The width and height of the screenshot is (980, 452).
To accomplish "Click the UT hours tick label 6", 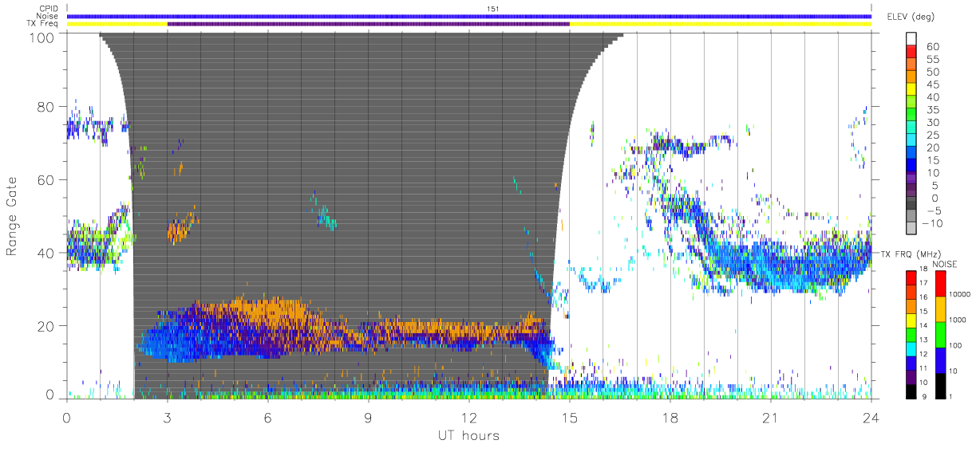I will [267, 417].
